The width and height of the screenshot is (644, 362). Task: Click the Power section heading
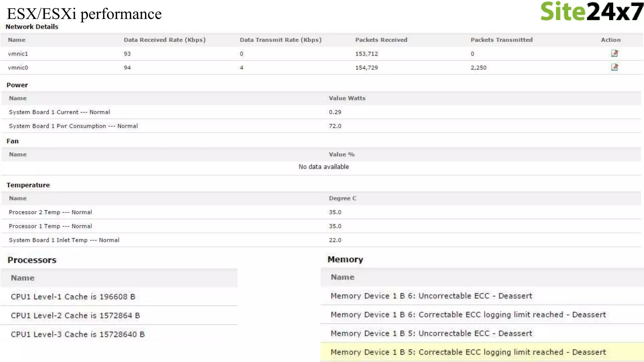[x=17, y=85]
